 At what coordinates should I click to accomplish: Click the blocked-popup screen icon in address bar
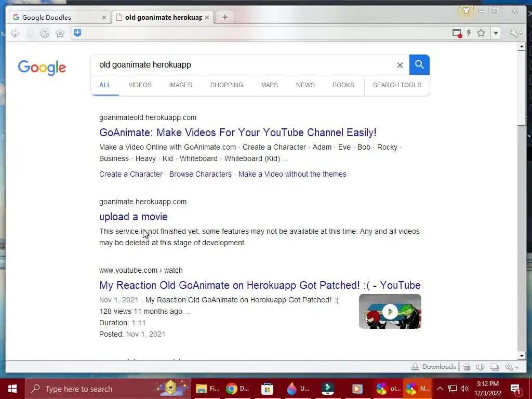[457, 33]
